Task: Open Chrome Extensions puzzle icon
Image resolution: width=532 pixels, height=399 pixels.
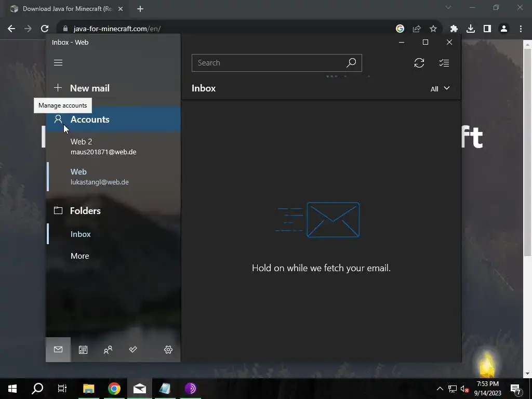Action: tap(454, 29)
